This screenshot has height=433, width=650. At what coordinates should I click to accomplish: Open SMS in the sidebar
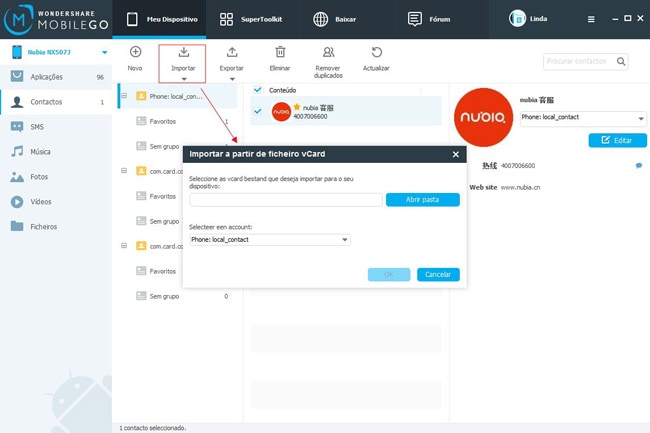point(56,127)
